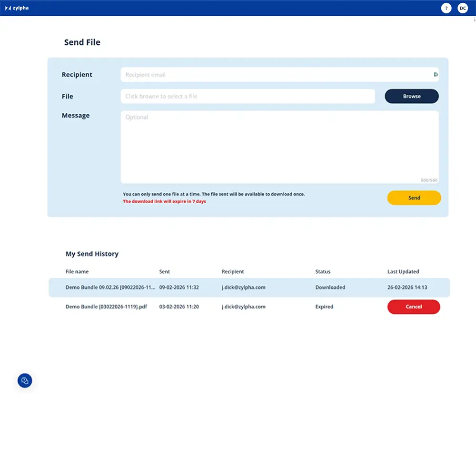The height and width of the screenshot is (476, 476).
Task: Open the DC user avatar menu
Action: [x=463, y=8]
